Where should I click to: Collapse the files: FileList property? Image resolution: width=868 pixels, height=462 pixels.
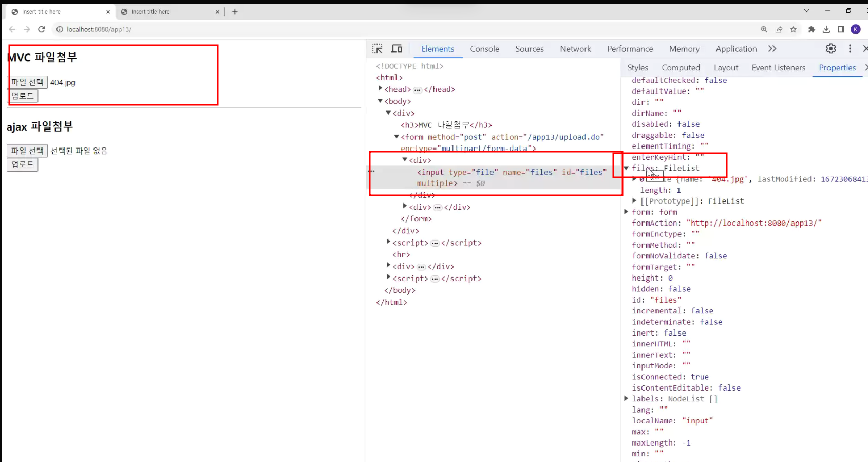pos(626,168)
